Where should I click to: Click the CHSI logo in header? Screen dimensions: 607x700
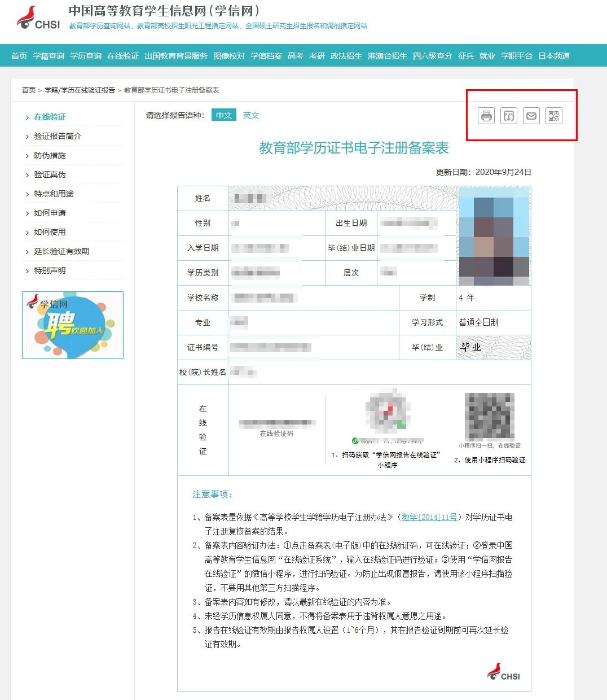(38, 19)
